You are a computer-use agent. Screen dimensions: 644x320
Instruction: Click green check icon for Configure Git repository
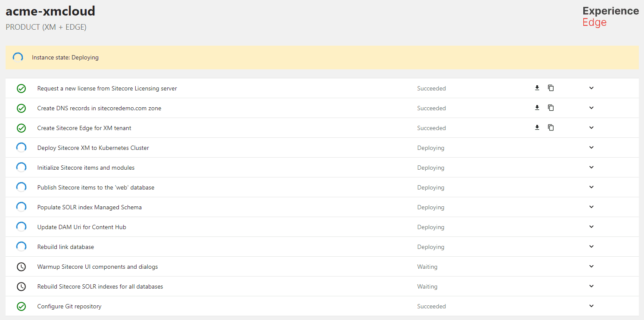pos(21,307)
